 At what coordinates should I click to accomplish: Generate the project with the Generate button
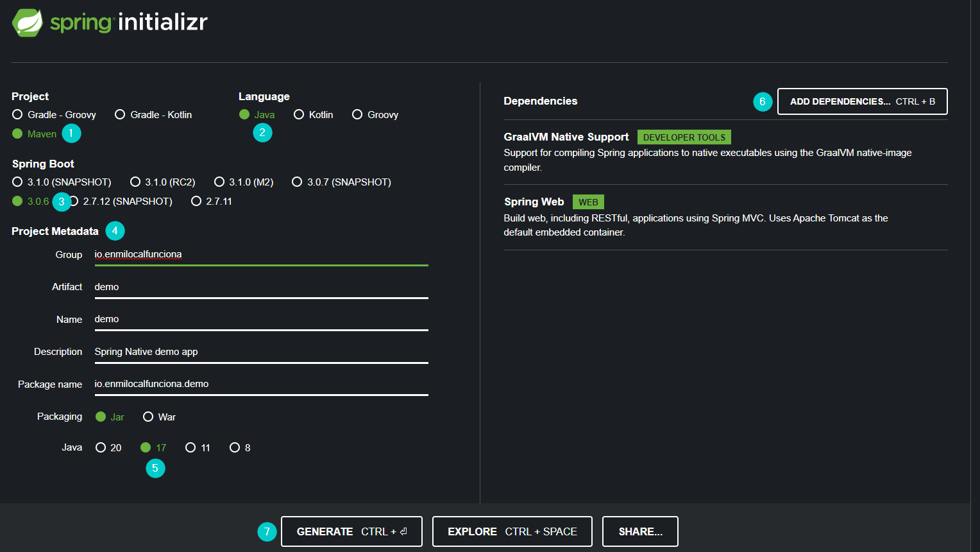(x=351, y=531)
